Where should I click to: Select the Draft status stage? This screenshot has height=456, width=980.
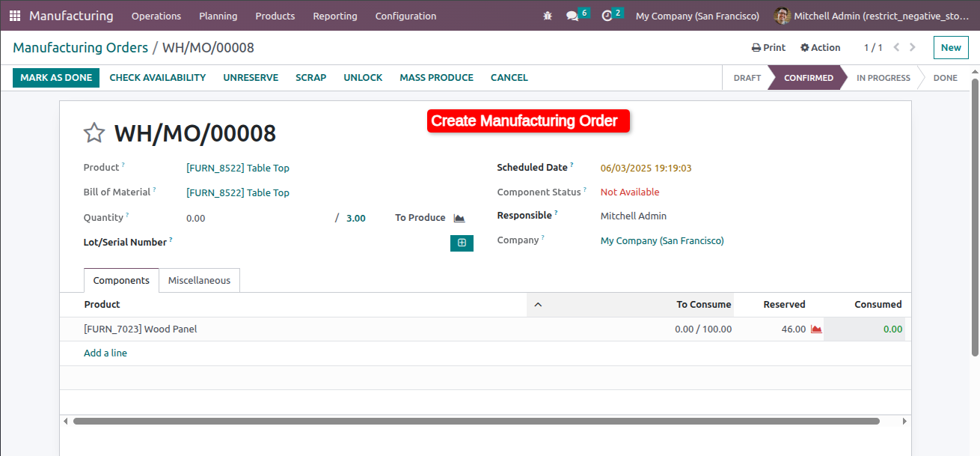pyautogui.click(x=747, y=78)
